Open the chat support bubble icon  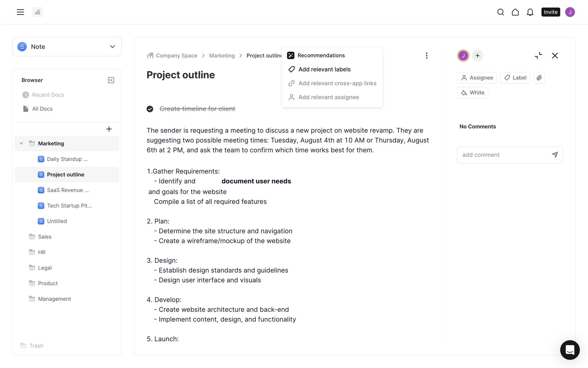tap(570, 350)
